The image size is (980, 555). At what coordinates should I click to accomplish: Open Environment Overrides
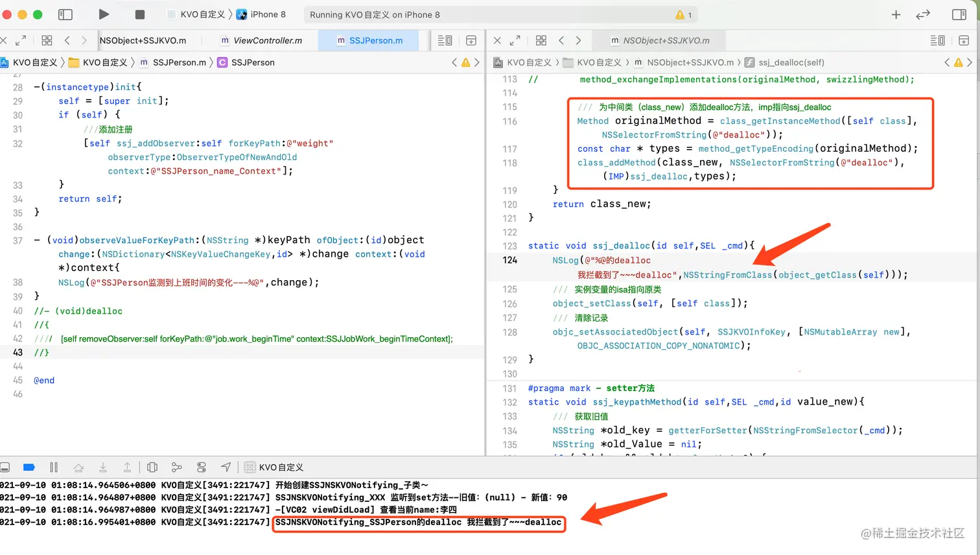point(202,467)
